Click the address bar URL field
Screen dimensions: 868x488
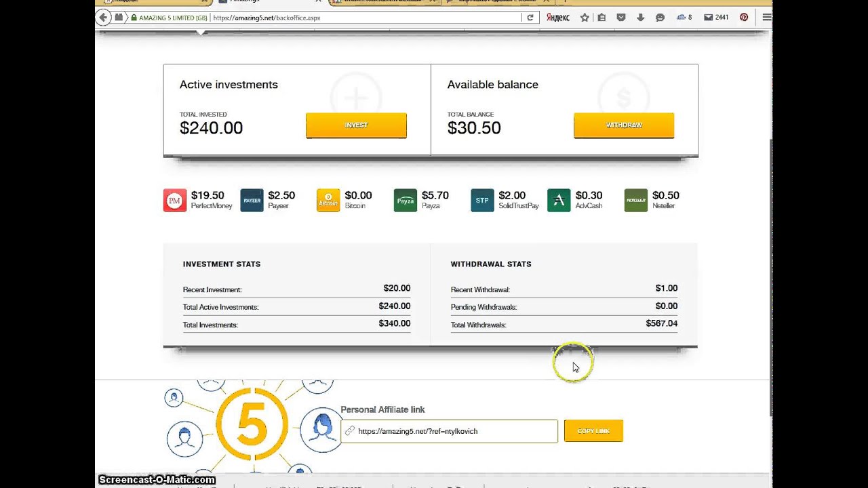tap(366, 18)
